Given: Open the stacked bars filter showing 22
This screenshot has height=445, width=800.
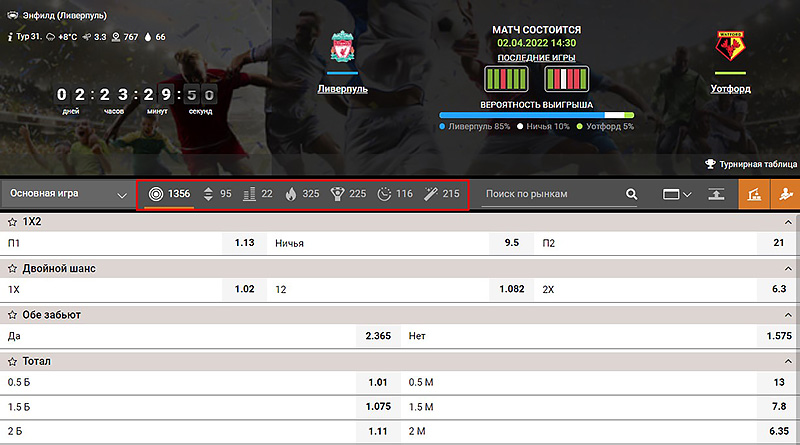Looking at the screenshot, I should [x=259, y=194].
